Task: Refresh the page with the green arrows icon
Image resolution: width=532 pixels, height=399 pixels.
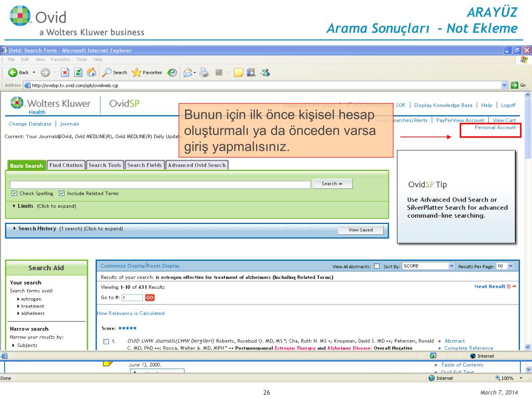Action: [x=78, y=72]
